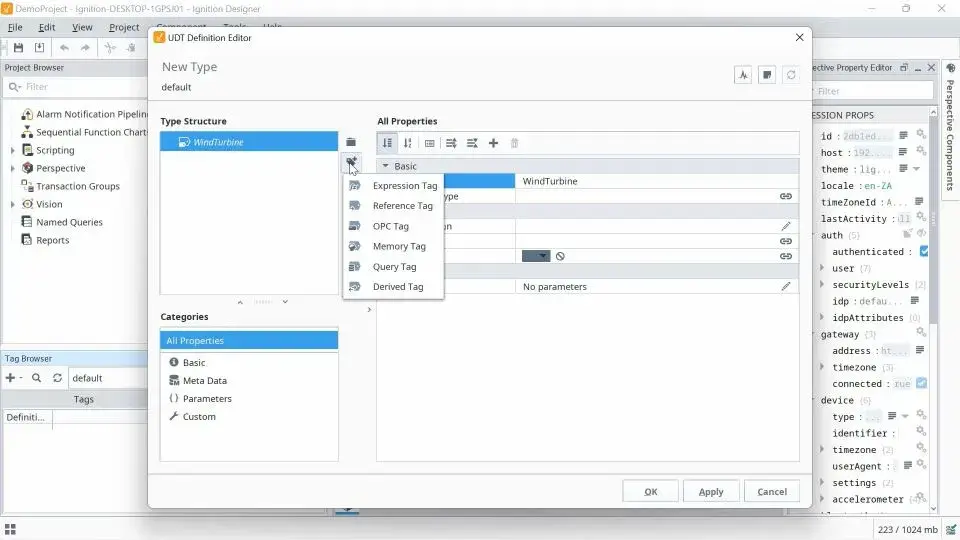Image resolution: width=960 pixels, height=540 pixels.
Task: Click the pencil edit icon for Parameters row
Action: [786, 287]
